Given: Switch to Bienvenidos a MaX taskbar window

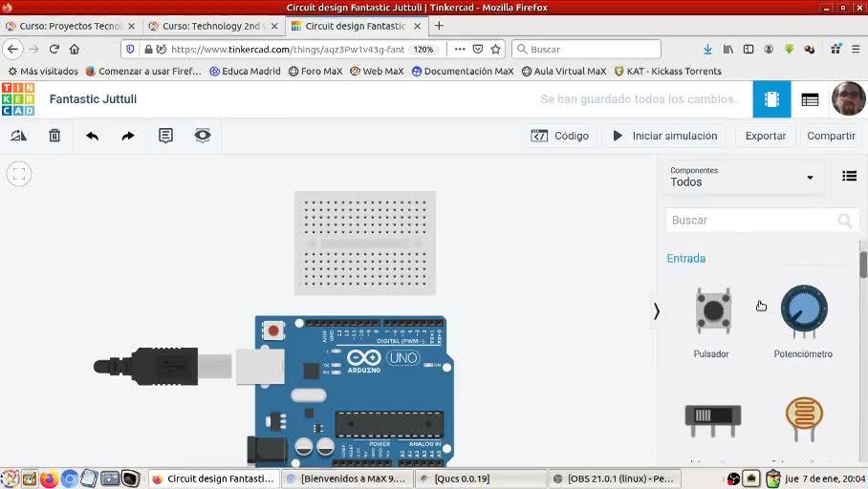Looking at the screenshot, I should 348,478.
